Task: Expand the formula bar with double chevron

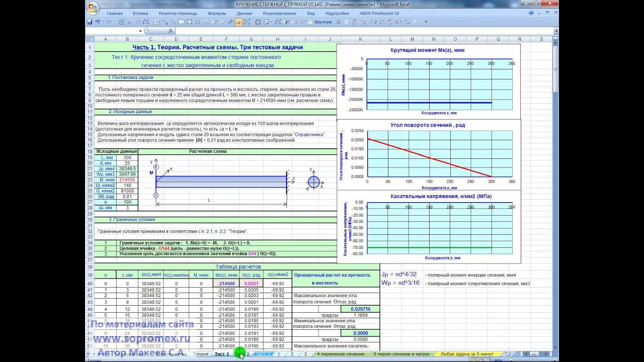Action: tap(555, 31)
